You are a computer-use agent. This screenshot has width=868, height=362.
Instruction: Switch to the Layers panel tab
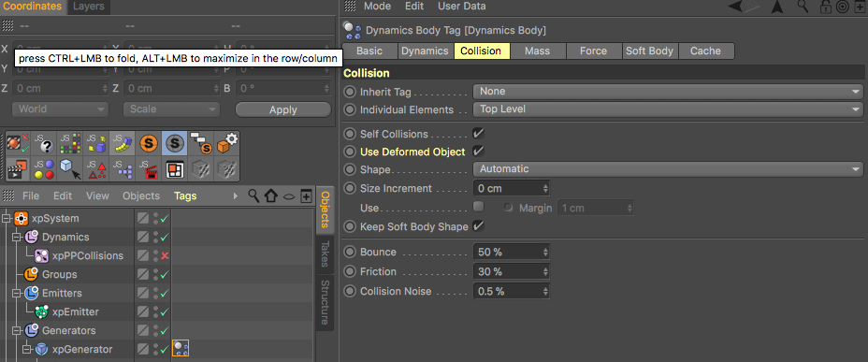pos(89,7)
